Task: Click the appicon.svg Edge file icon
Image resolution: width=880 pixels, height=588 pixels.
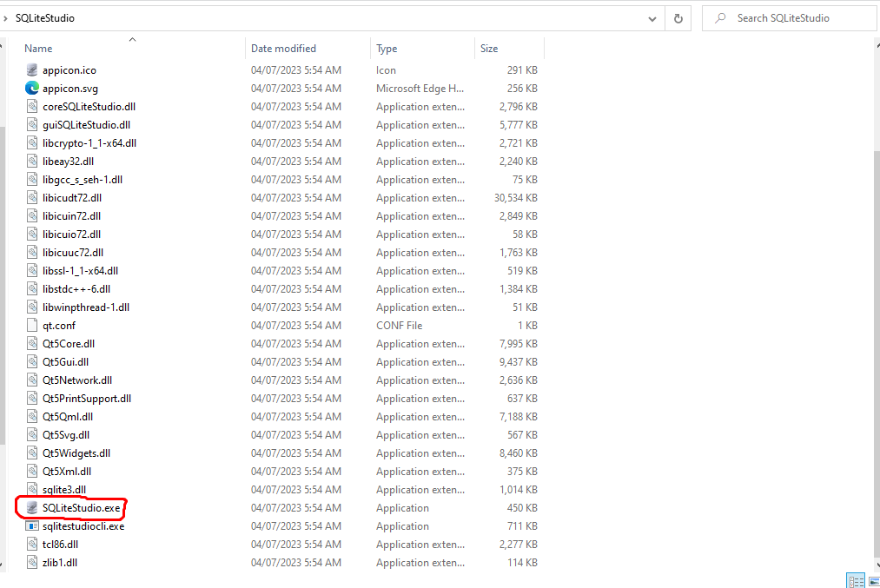Action: point(33,89)
